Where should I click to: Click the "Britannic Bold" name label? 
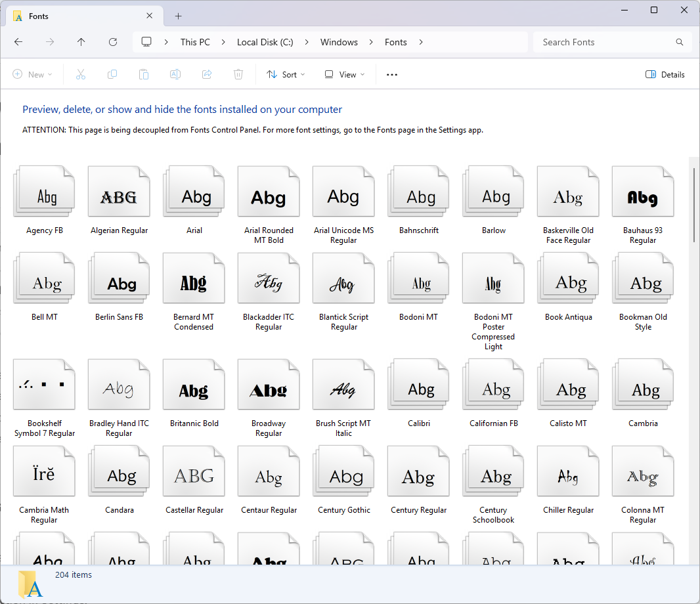pyautogui.click(x=194, y=423)
